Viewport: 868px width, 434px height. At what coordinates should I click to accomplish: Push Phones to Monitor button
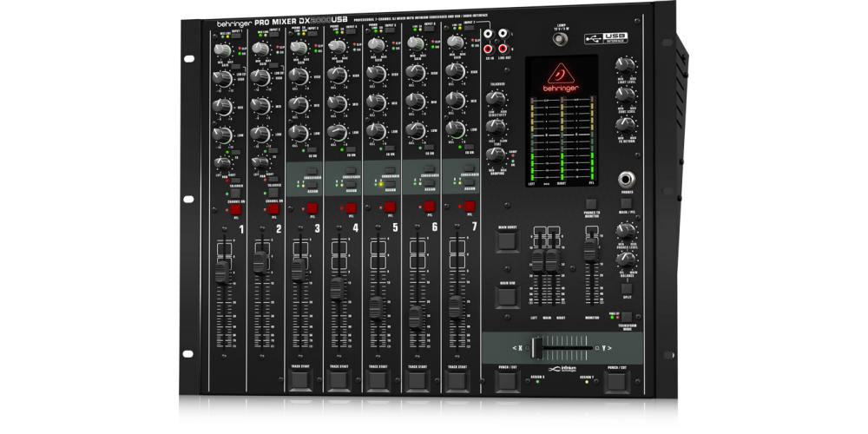pos(591,203)
